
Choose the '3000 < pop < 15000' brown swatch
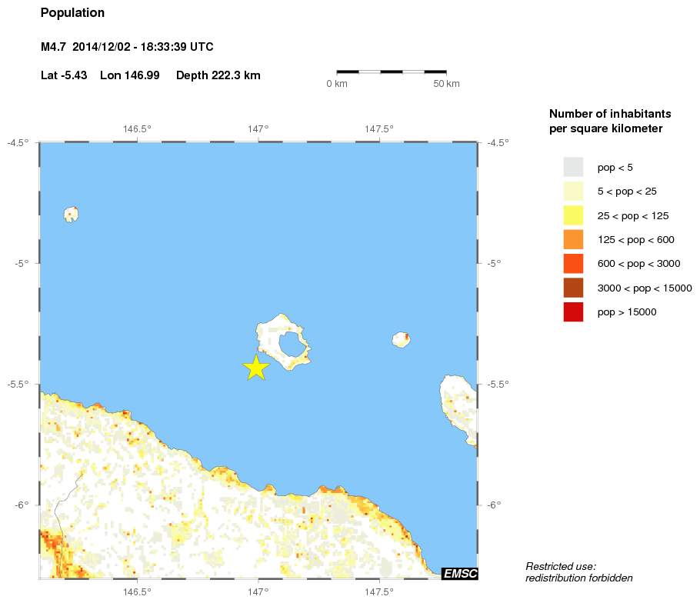(573, 288)
